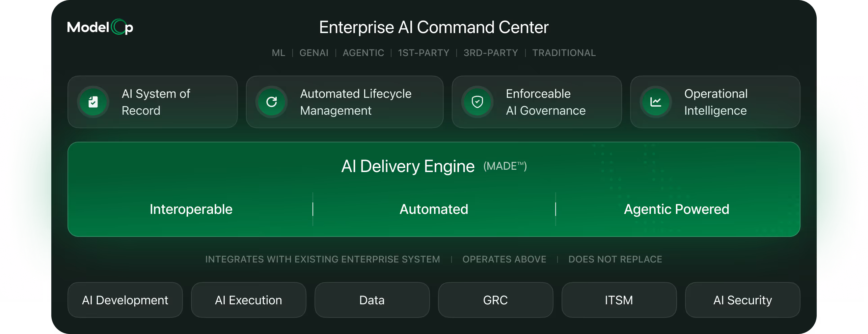Select the AI Security box

click(x=743, y=300)
